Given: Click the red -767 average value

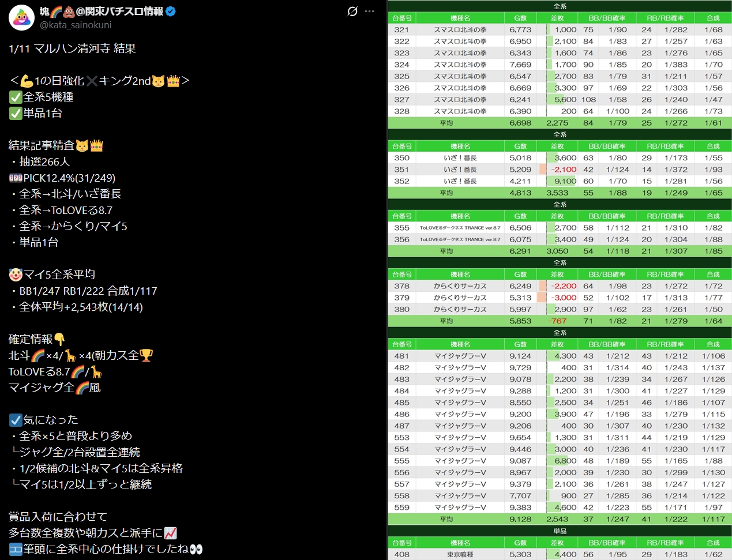Looking at the screenshot, I should click(557, 321).
